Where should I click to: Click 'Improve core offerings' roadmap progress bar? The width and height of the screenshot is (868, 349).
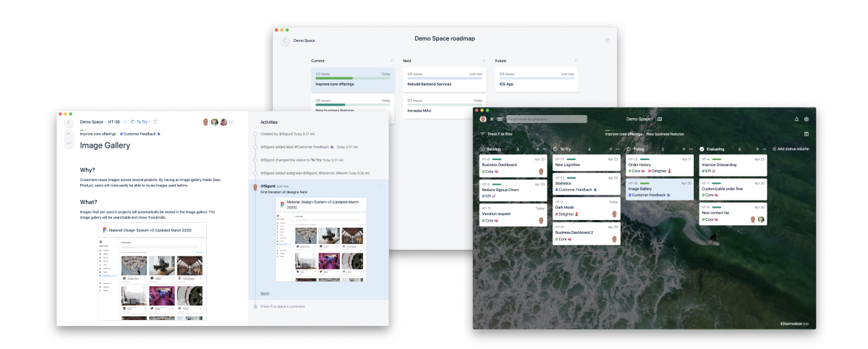pos(353,78)
